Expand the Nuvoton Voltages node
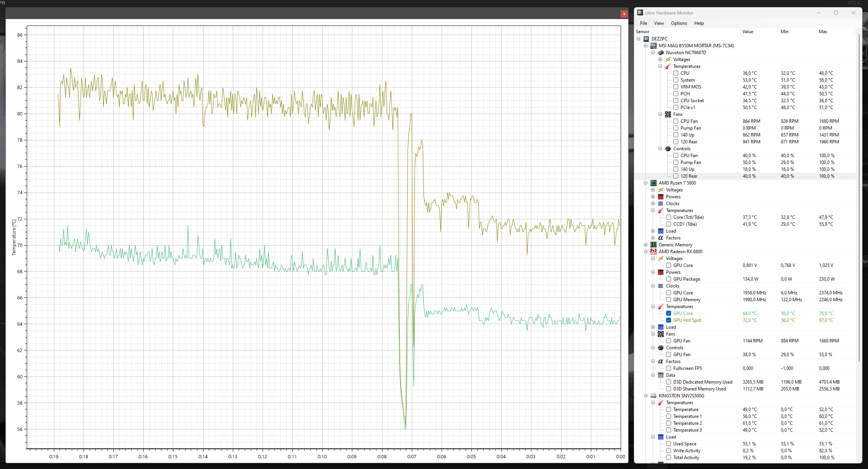868x469 pixels. [x=660, y=59]
